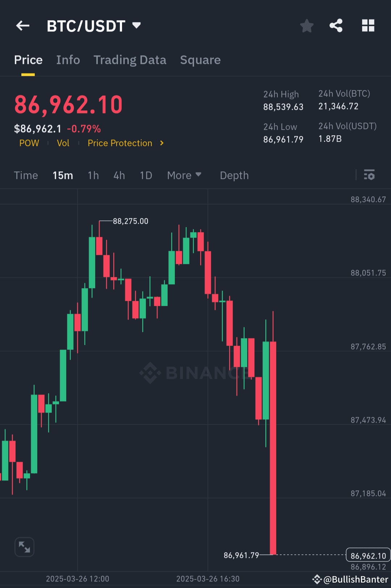Switch chart to 4h interval

(x=119, y=175)
